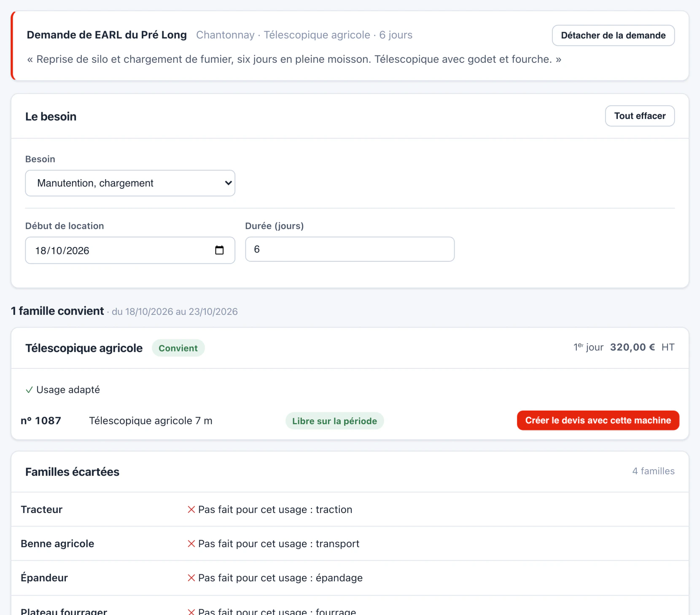The width and height of the screenshot is (700, 615).
Task: Click the Durée (jours) input field
Action: click(350, 249)
